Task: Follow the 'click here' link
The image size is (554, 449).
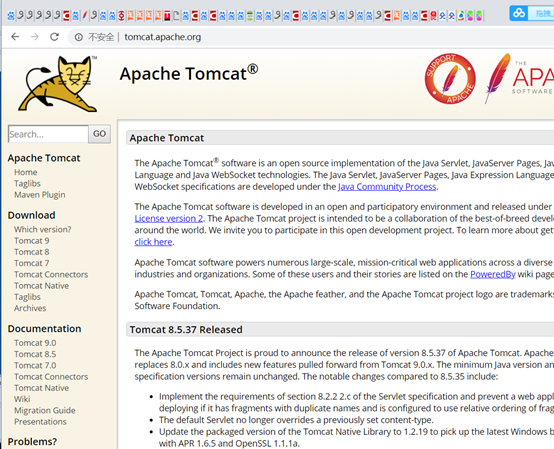Action: tap(153, 242)
